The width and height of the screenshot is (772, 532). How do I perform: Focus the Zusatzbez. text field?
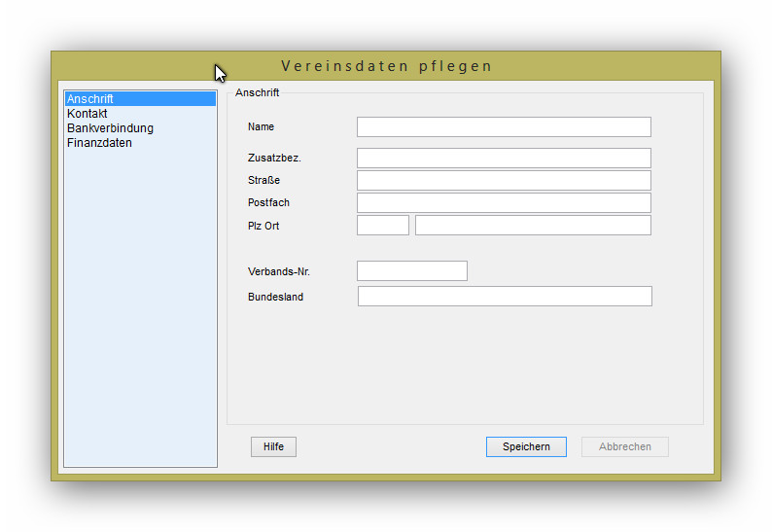point(503,158)
